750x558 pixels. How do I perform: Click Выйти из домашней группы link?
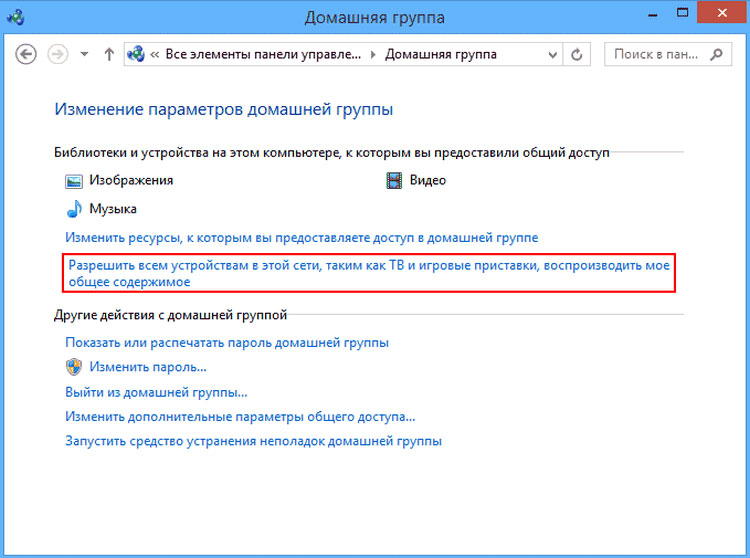(x=156, y=392)
